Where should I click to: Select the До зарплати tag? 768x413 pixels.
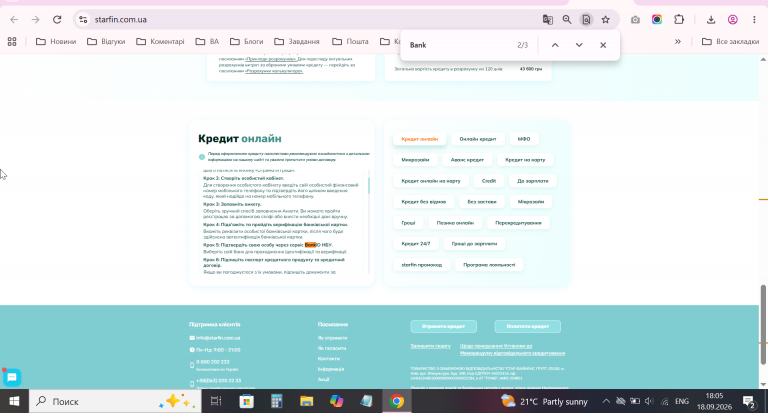532,181
